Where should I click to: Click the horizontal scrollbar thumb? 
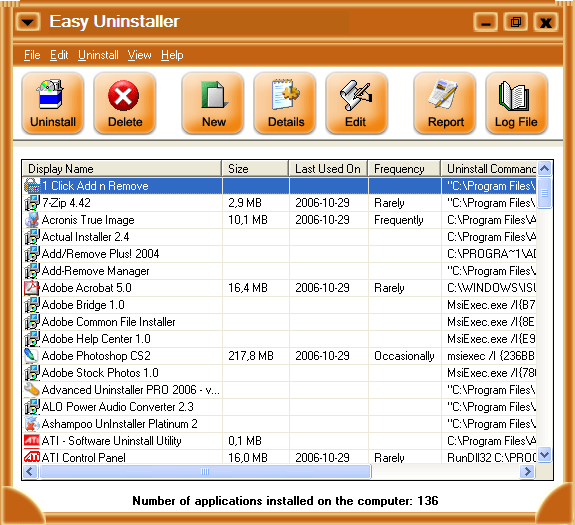coord(205,471)
